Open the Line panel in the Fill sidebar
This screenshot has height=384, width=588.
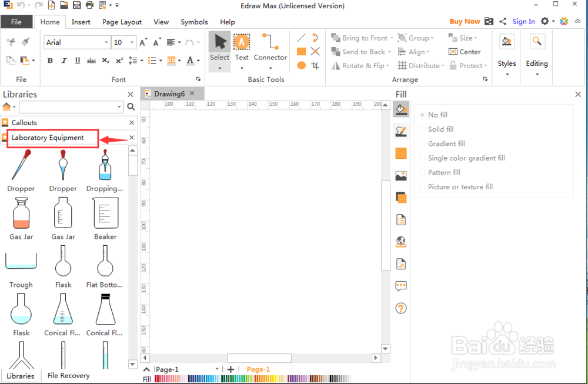pos(401,131)
